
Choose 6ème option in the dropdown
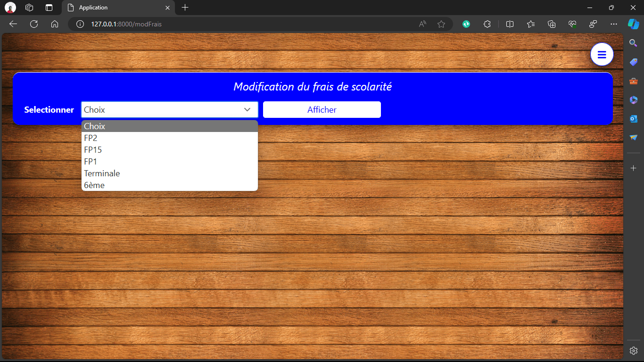[x=170, y=185]
